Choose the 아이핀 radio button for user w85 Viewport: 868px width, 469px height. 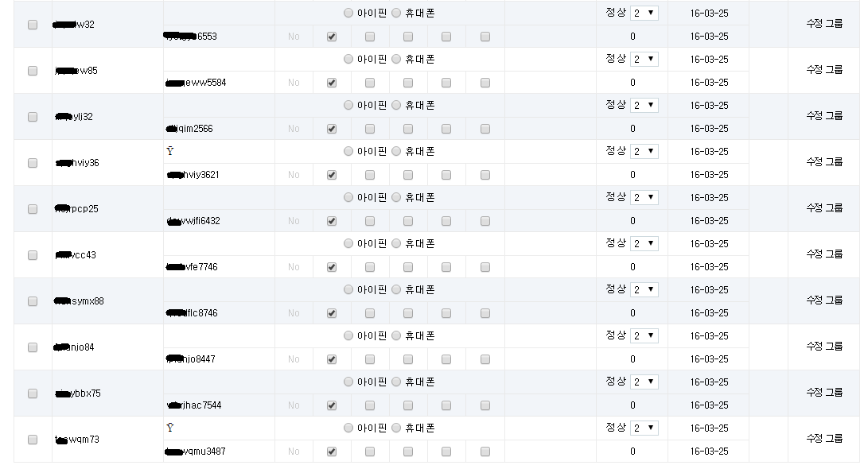coord(348,59)
